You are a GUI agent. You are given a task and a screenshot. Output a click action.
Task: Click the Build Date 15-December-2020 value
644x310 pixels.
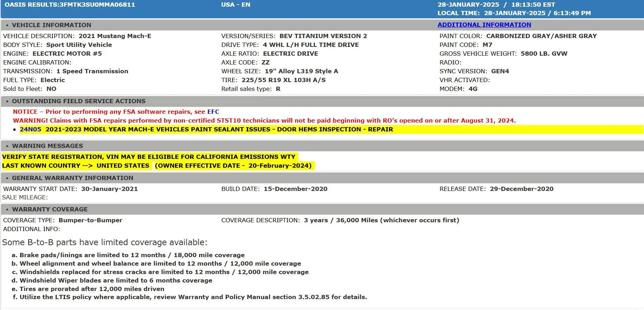click(295, 189)
